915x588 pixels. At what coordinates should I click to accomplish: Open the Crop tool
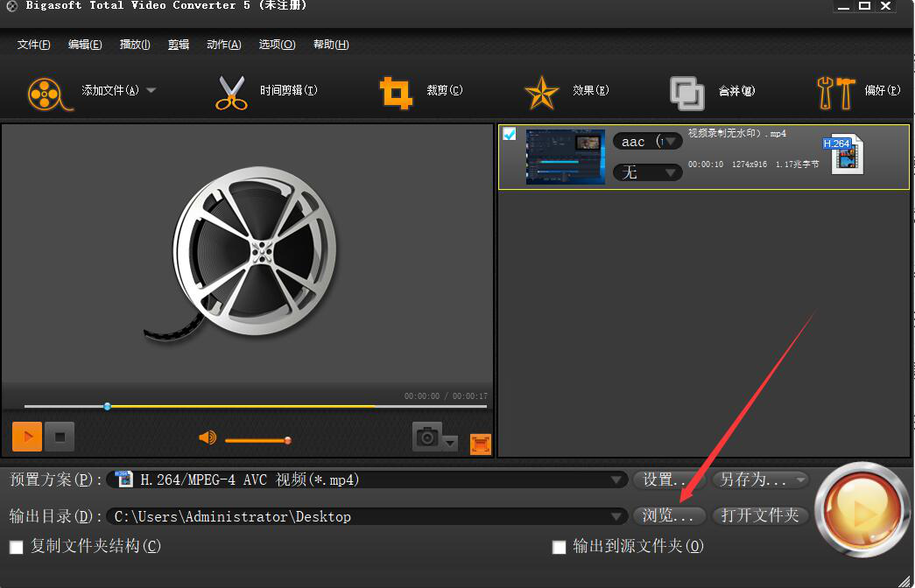click(397, 93)
